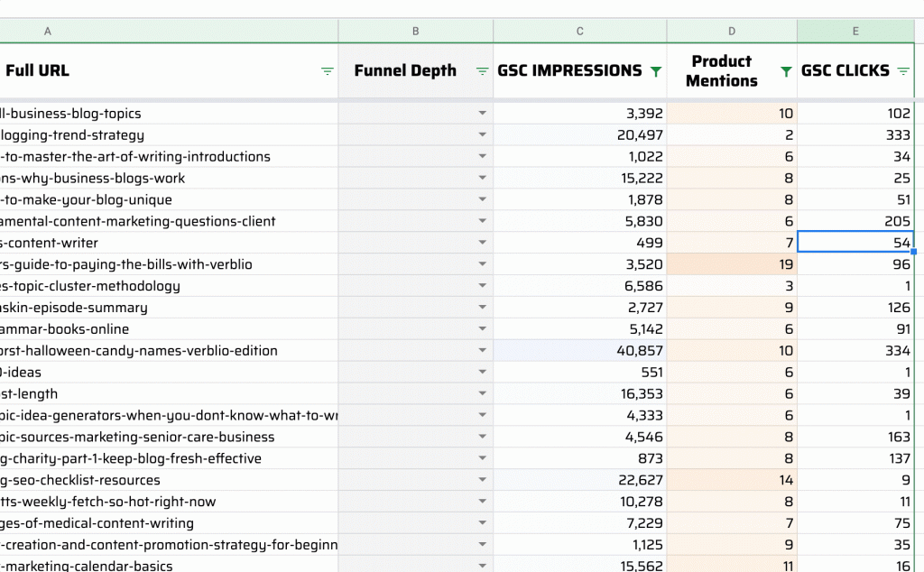Viewport: 924px width, 572px height.
Task: Select the Product Mentions header cell
Action: (x=732, y=70)
